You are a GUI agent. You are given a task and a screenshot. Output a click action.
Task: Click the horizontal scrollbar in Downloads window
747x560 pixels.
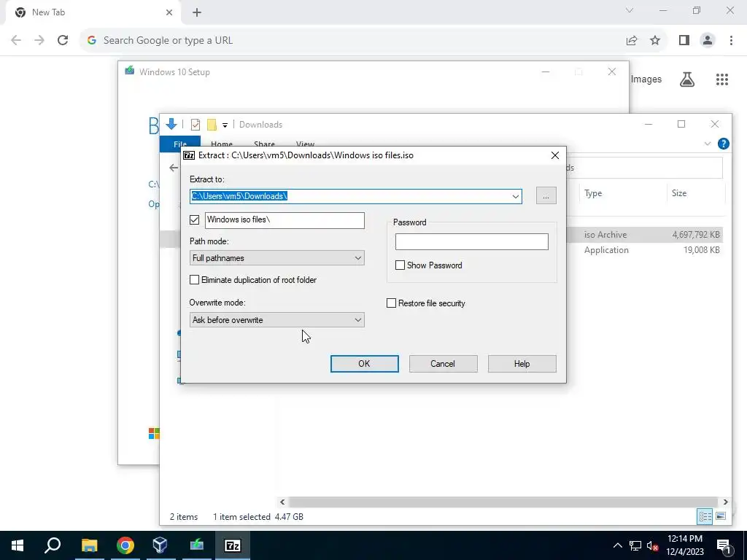click(x=503, y=502)
